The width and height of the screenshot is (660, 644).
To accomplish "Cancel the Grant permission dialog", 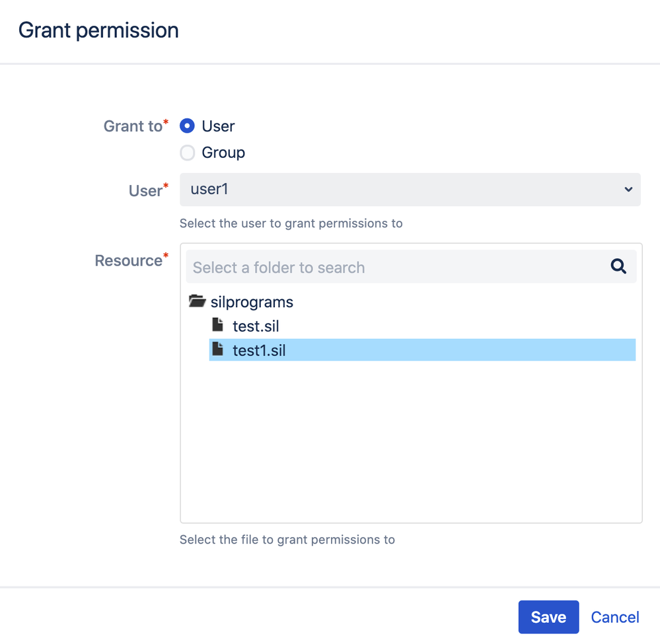I will tap(615, 617).
